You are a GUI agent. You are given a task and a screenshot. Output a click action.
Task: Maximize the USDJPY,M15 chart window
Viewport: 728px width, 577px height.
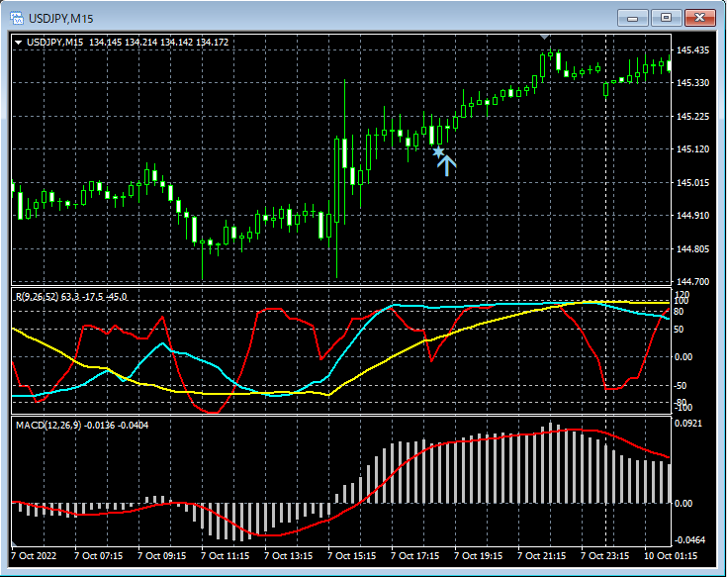pyautogui.click(x=666, y=18)
